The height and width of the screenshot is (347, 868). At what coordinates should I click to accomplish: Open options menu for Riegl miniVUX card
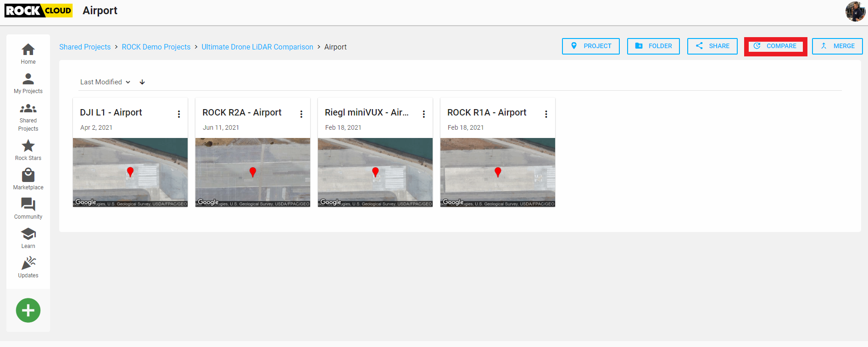[424, 114]
